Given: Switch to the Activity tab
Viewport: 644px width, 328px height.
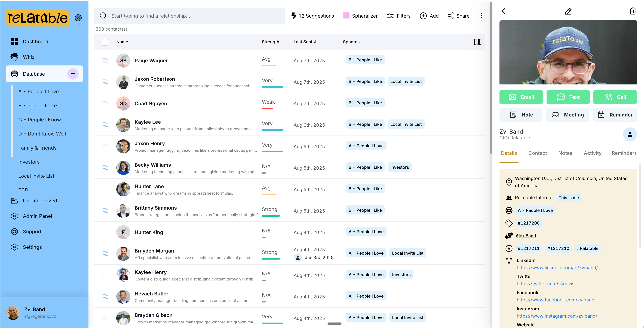Looking at the screenshot, I should (593, 153).
